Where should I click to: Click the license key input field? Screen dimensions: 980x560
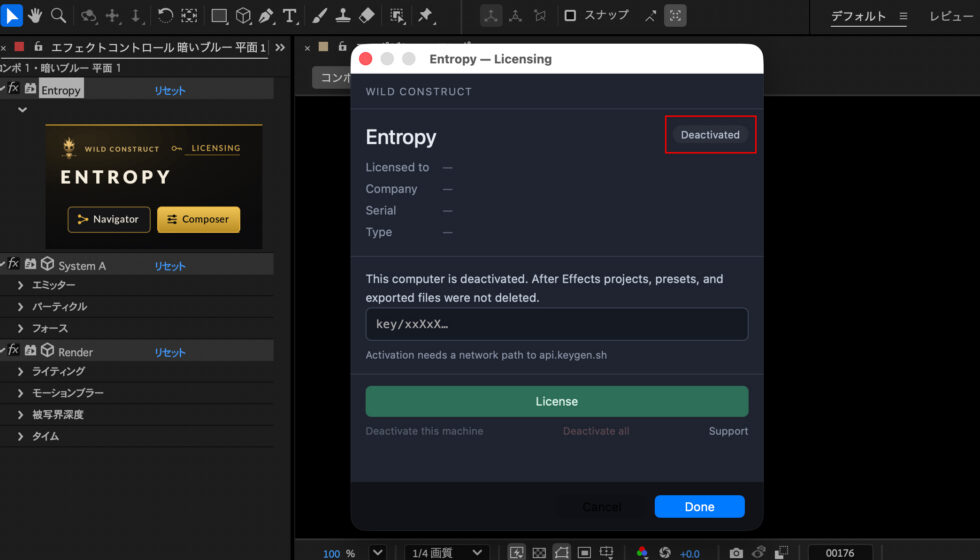[557, 324]
